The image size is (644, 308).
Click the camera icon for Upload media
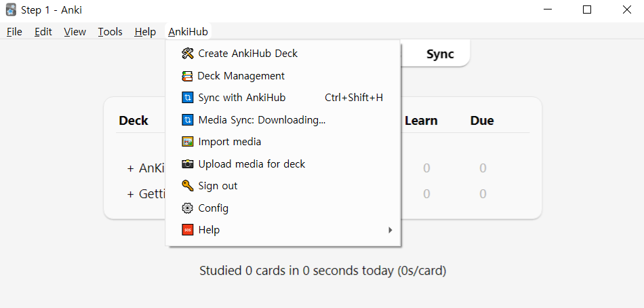click(x=187, y=164)
